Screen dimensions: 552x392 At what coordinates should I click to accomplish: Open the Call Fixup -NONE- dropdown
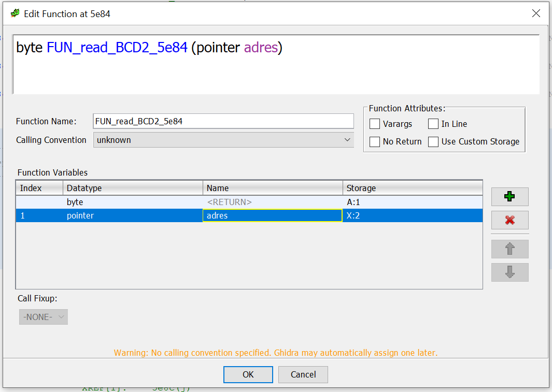44,317
